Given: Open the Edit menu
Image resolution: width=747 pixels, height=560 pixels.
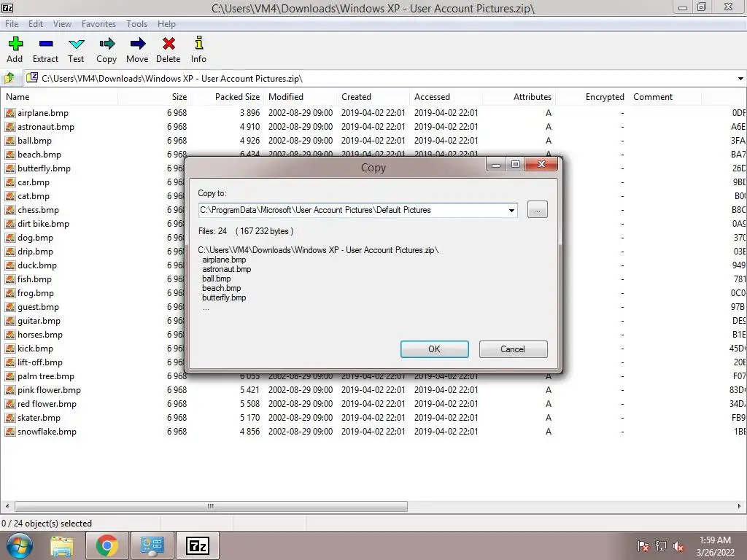Looking at the screenshot, I should pos(36,24).
